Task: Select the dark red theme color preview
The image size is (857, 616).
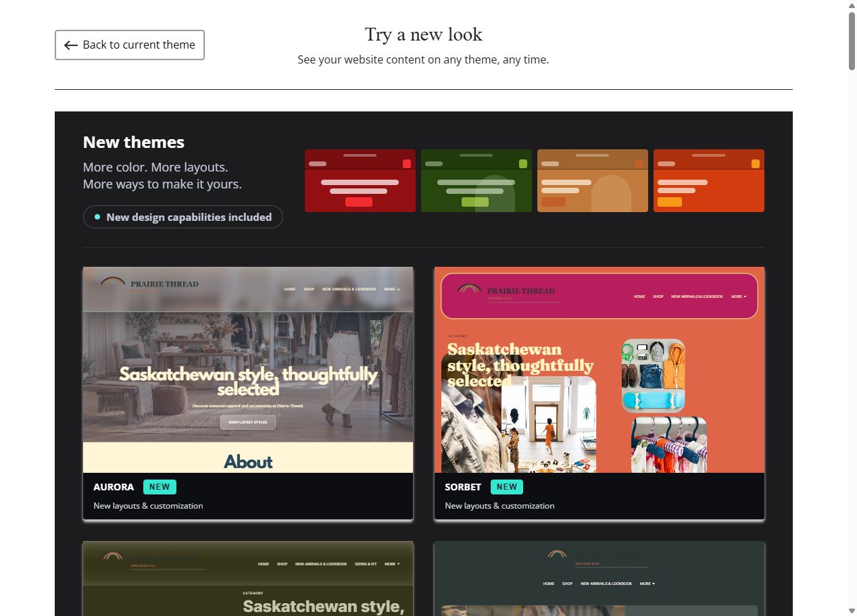Action: [360, 180]
